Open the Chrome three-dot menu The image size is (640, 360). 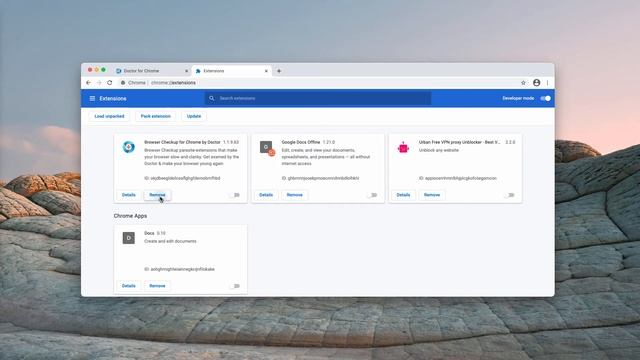coord(547,83)
